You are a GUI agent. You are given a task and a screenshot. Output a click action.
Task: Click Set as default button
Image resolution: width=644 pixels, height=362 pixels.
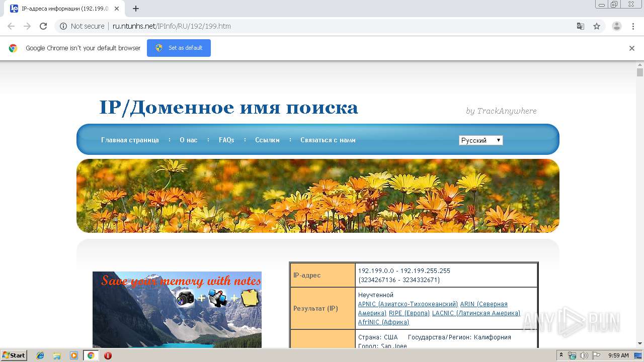click(179, 48)
